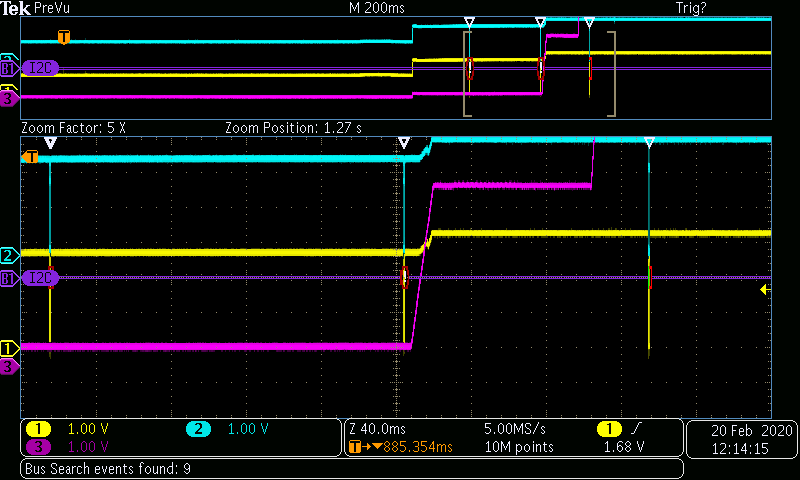The image size is (800, 480).
Task: Click channel 3 marker in overview window
Action: [x=9, y=98]
